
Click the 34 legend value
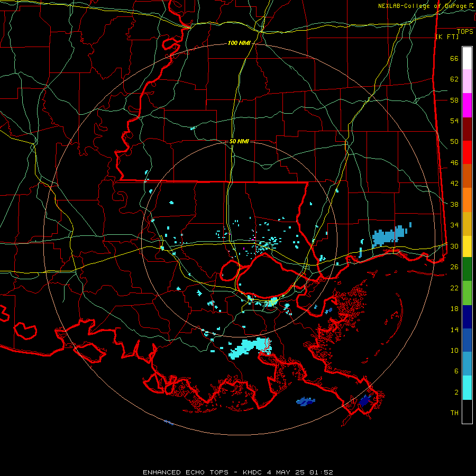[454, 225]
